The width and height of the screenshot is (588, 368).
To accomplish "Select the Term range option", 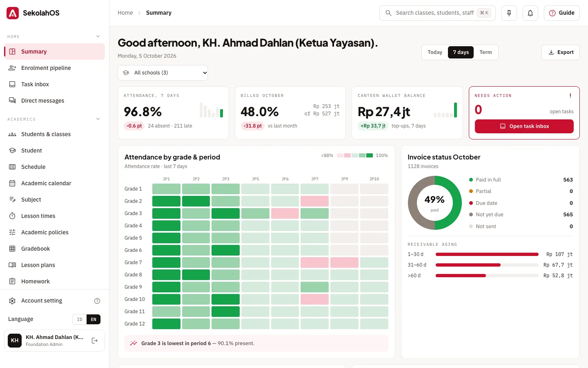I will pos(486,52).
